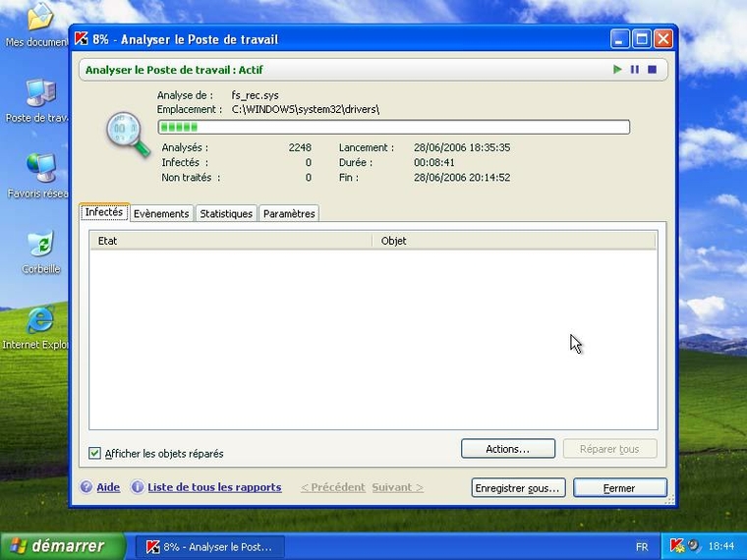
Task: Click the taskbar clock showing 18:44
Action: [x=721, y=546]
